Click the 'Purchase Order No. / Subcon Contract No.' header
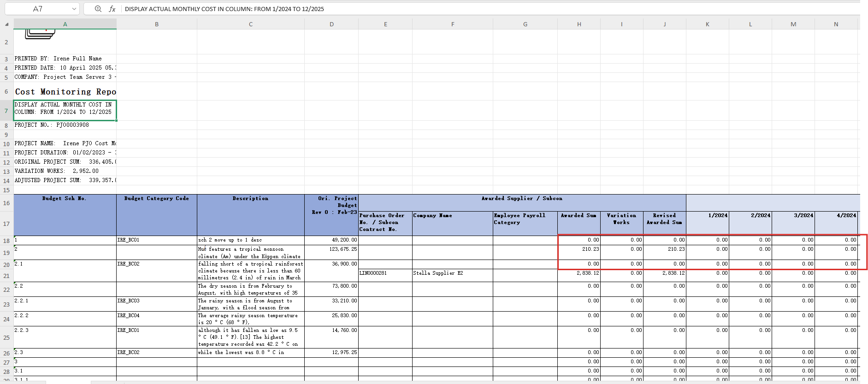This screenshot has height=384, width=868. (x=385, y=224)
